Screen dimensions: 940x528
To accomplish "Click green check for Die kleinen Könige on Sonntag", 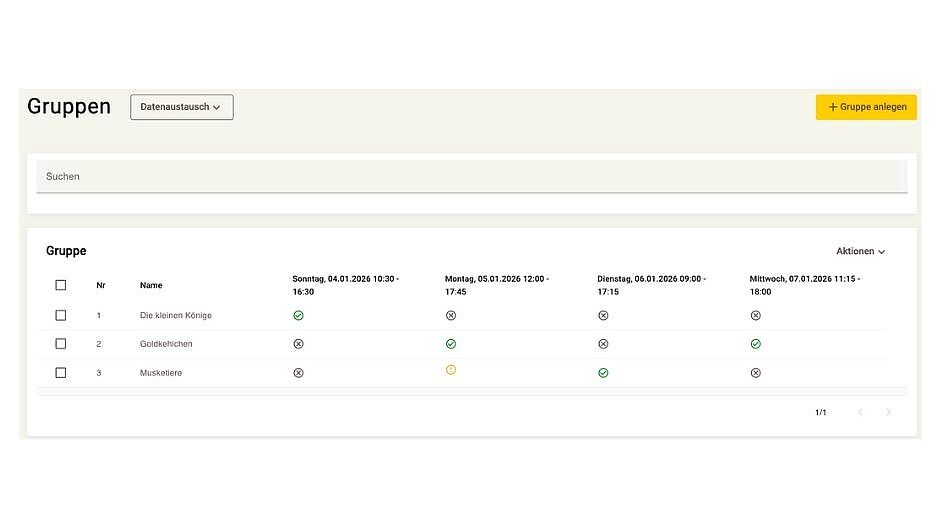I will pos(298,315).
